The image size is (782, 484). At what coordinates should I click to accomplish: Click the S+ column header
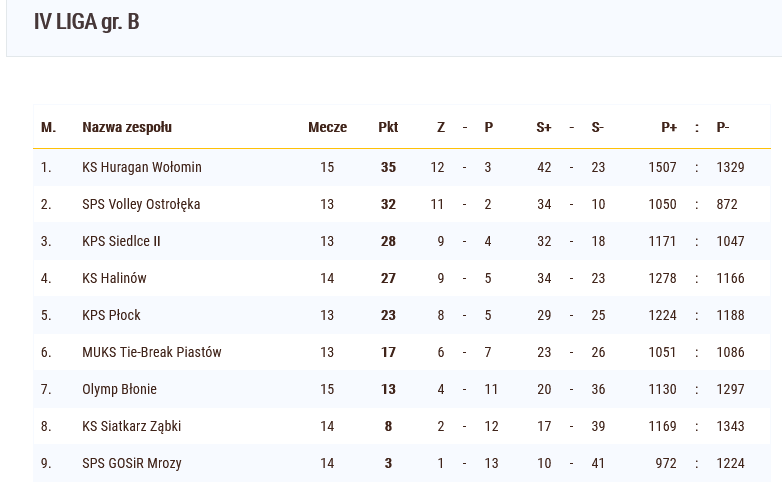[544, 127]
